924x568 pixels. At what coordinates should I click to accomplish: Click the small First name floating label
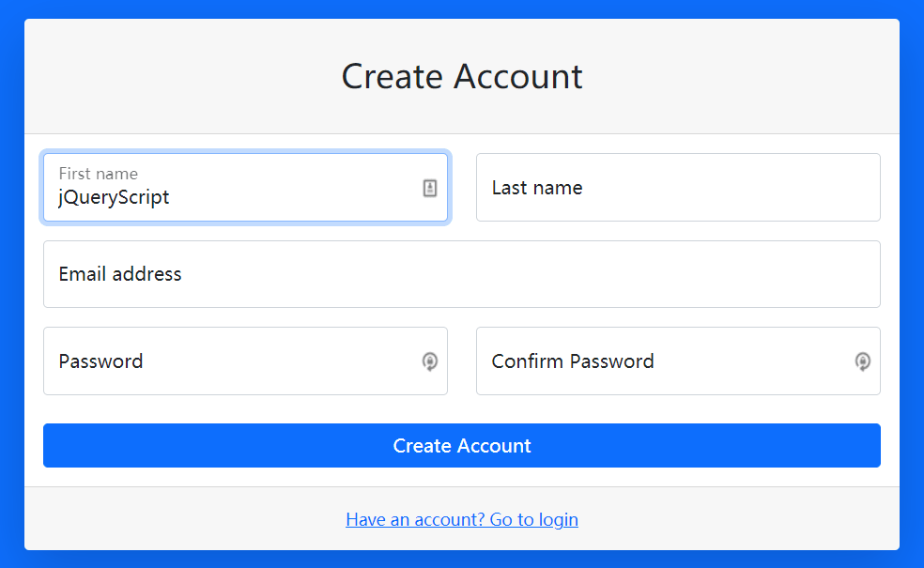[x=98, y=174]
